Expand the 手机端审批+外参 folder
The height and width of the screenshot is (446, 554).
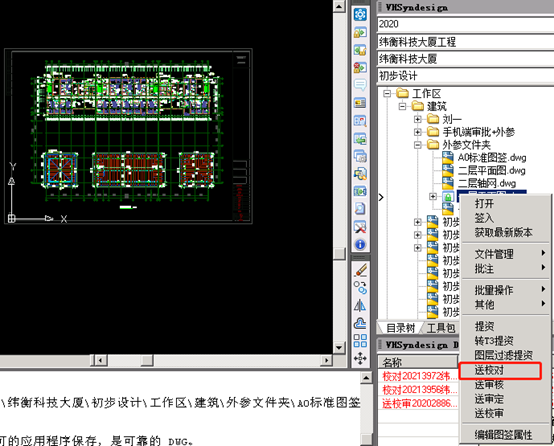(418, 132)
